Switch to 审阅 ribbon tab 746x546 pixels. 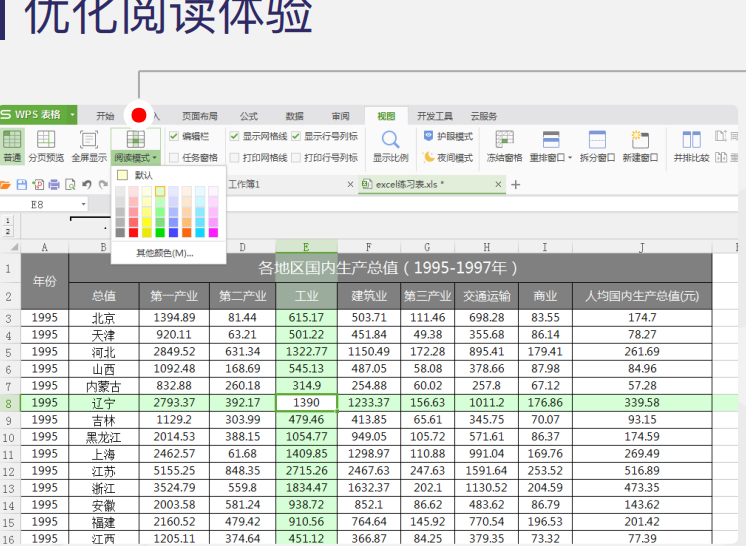[341, 116]
